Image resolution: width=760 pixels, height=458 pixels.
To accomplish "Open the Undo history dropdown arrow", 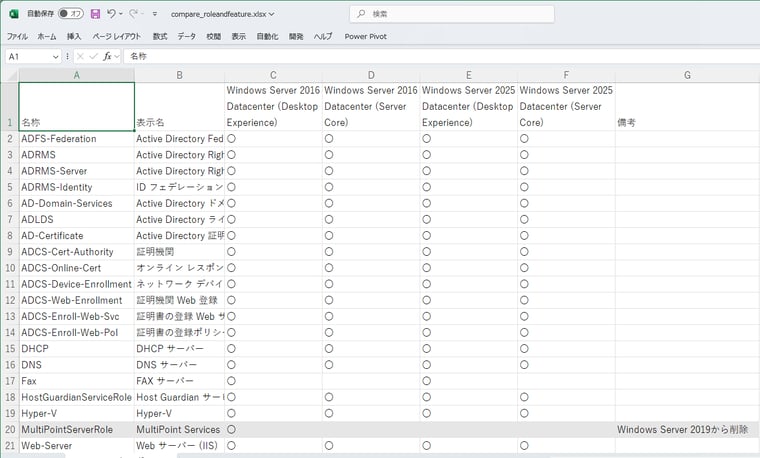I will (x=122, y=15).
